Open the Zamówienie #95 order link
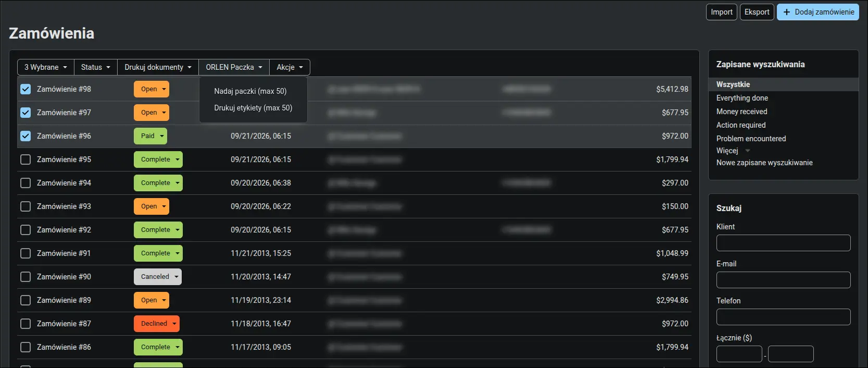 point(64,160)
